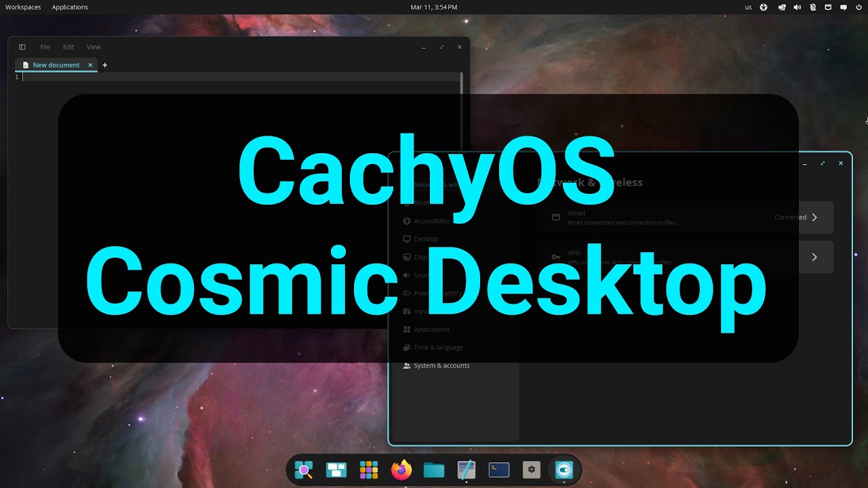The image size is (868, 488).
Task: Open the Workspaces button in top panel
Action: (x=23, y=7)
